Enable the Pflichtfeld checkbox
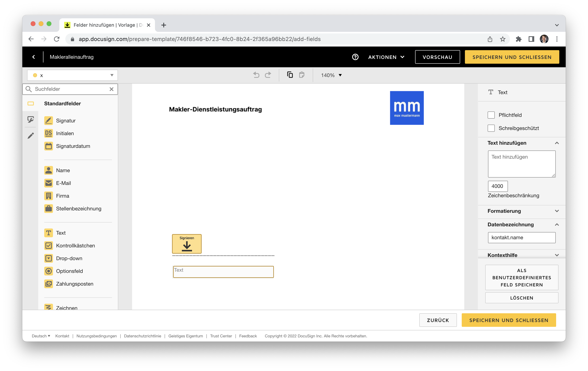The image size is (588, 371). coord(491,115)
